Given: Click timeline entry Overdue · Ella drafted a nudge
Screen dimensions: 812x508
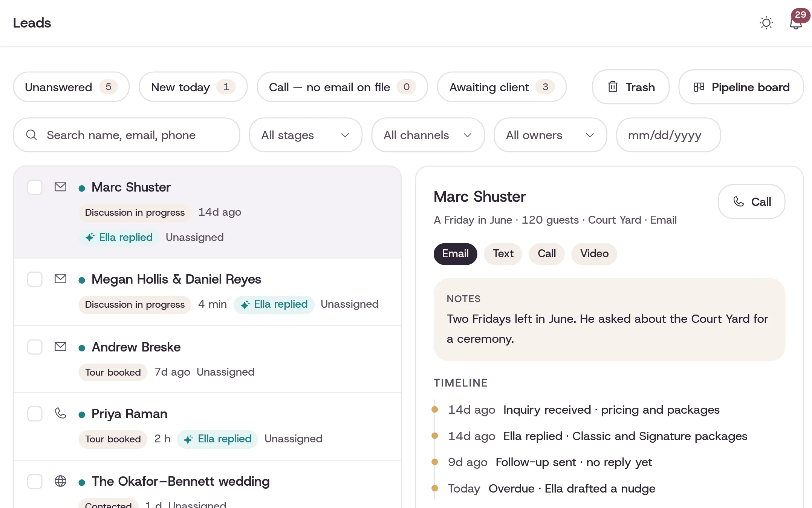Looking at the screenshot, I should [x=572, y=489].
